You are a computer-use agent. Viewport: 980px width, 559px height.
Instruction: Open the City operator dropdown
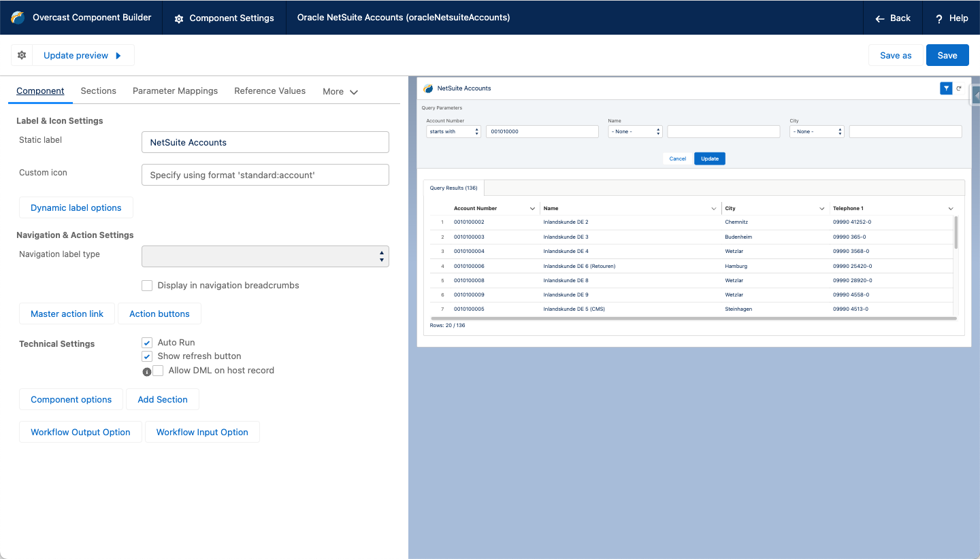817,131
